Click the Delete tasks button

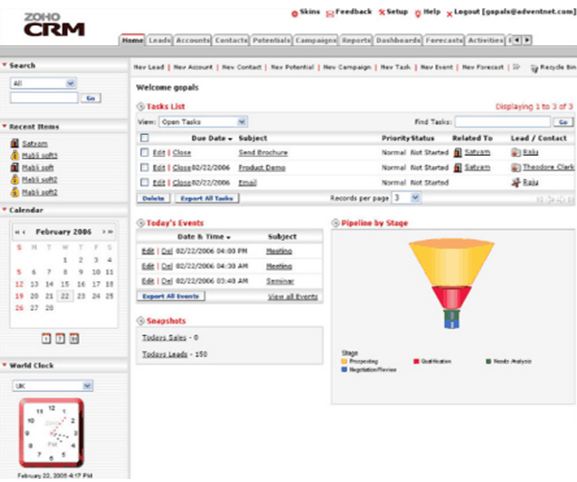tap(153, 198)
